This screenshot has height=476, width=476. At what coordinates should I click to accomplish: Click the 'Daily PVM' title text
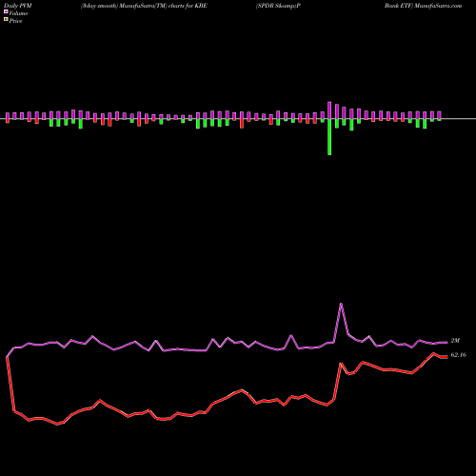pyautogui.click(x=18, y=6)
